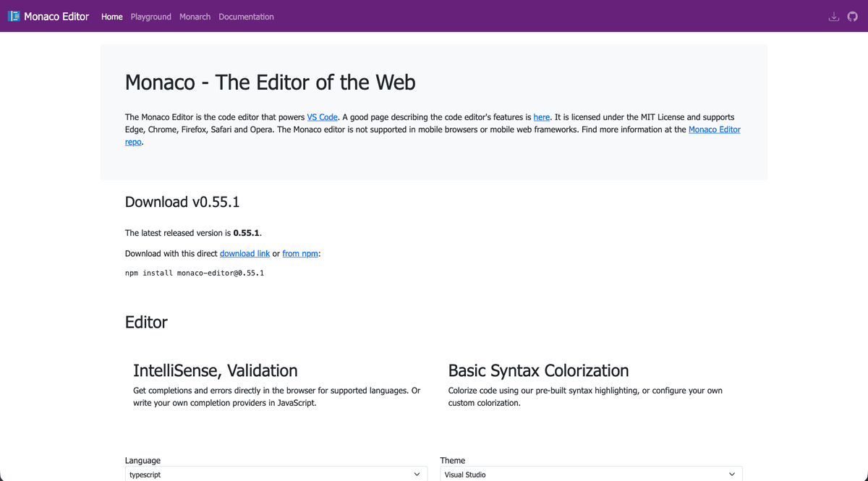Click the Monaco Editor brand title
Viewport: 868px width, 481px height.
[56, 16]
